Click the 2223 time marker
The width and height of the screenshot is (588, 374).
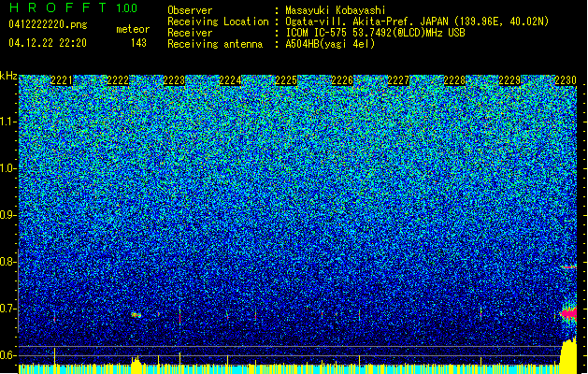174,80
